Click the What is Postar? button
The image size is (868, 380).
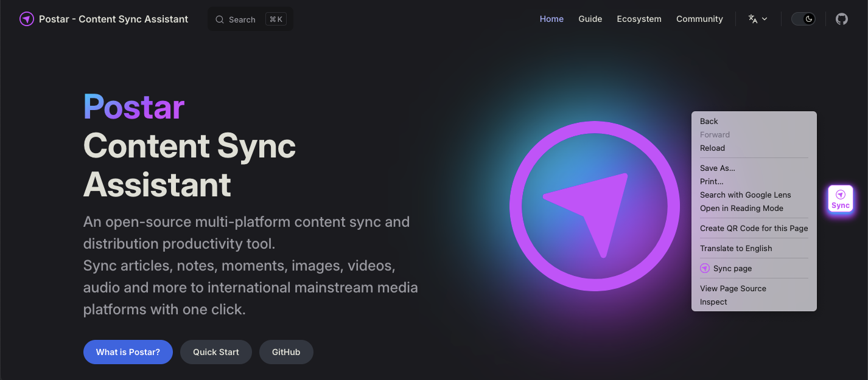[128, 352]
